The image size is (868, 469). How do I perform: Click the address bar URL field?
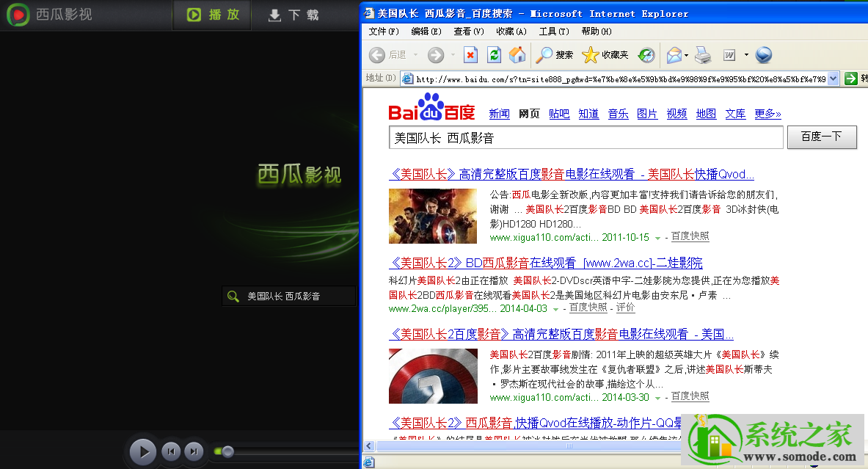(x=620, y=79)
